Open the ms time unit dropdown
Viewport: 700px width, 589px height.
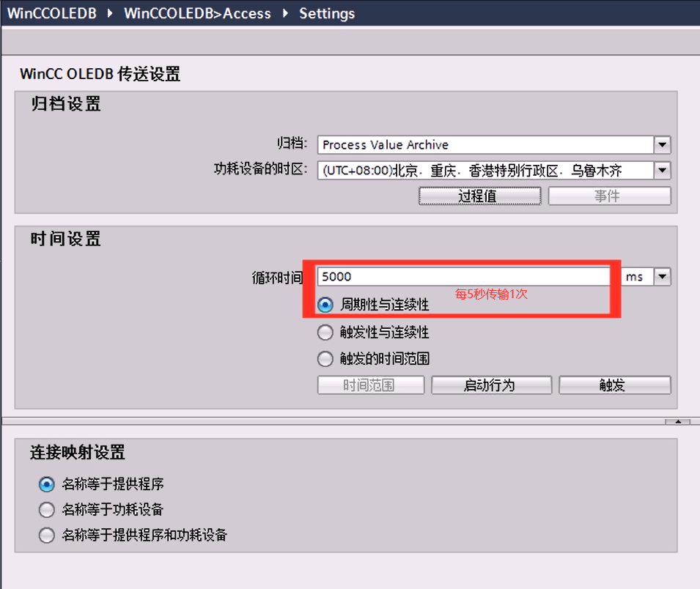tap(662, 277)
